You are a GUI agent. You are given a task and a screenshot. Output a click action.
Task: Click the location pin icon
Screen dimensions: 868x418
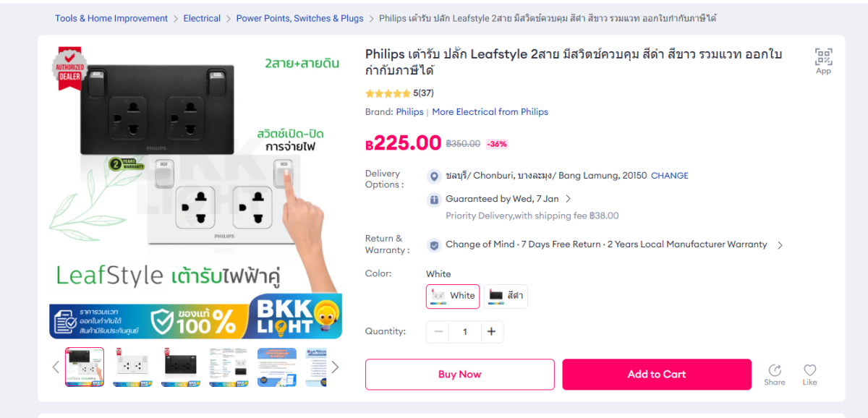[x=434, y=176]
